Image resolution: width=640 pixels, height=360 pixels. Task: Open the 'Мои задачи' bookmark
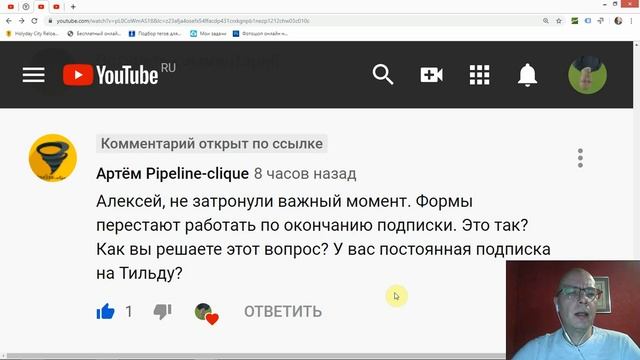click(x=208, y=34)
